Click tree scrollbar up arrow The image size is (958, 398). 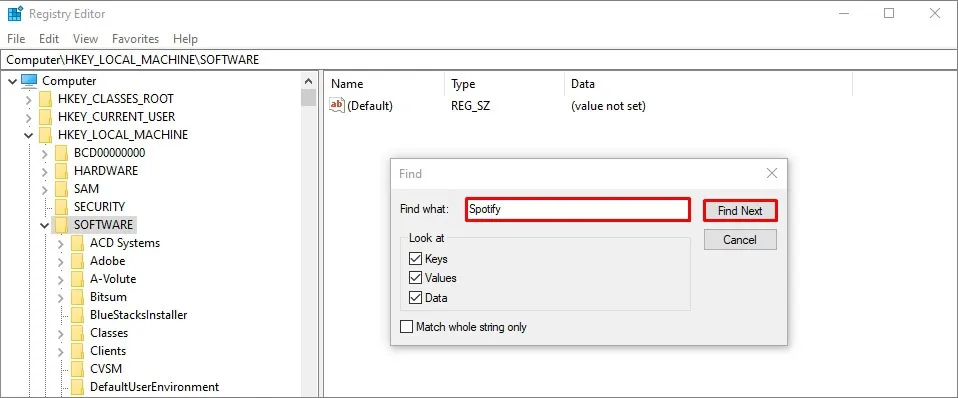pos(309,81)
